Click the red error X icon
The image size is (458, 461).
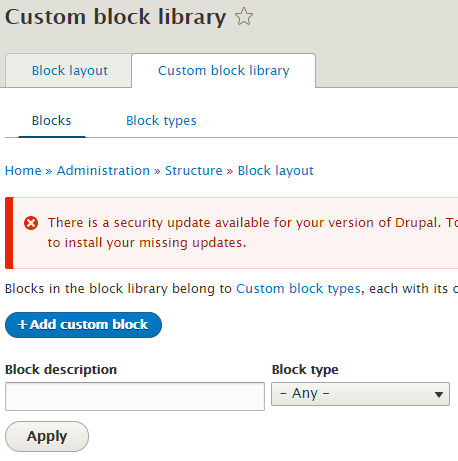pos(31,223)
